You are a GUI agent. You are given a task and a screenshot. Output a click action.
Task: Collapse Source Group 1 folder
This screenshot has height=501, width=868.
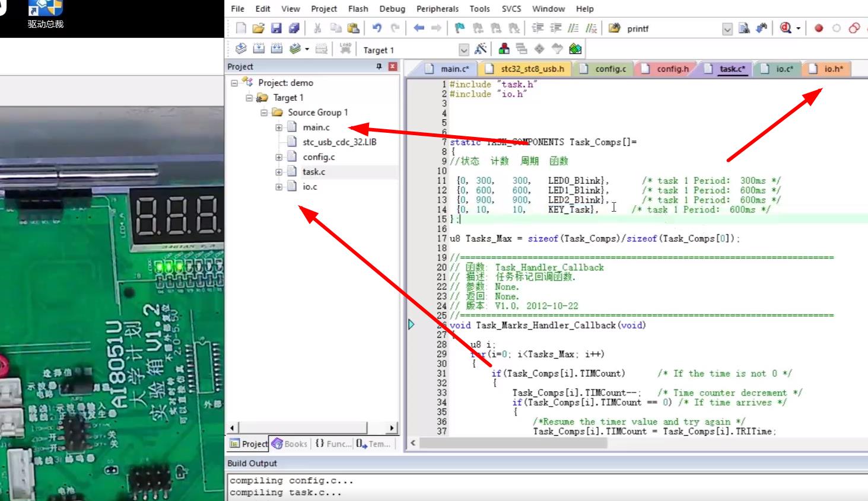[264, 113]
